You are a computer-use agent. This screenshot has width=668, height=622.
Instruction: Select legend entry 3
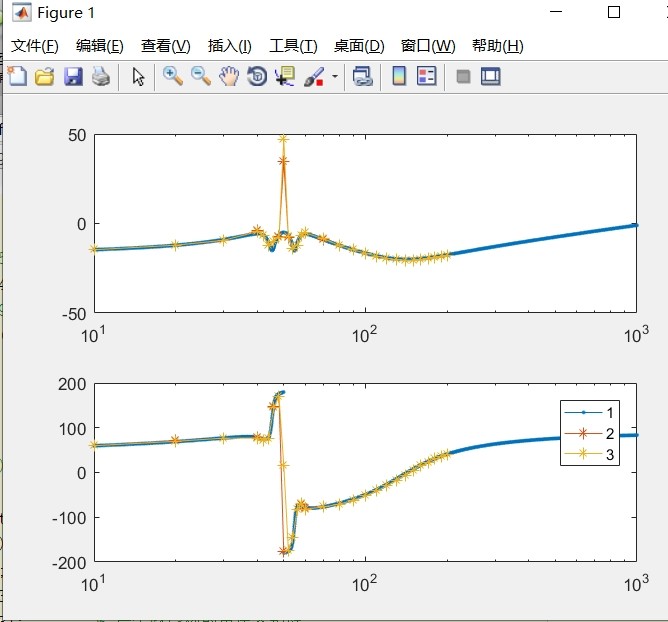point(589,454)
